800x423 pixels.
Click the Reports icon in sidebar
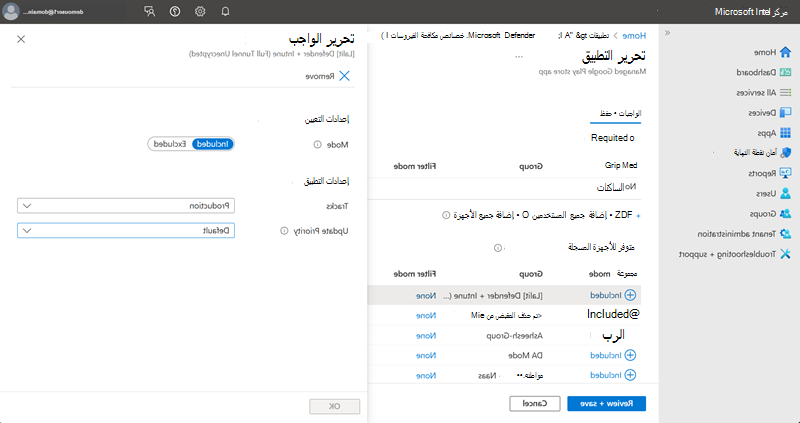786,173
